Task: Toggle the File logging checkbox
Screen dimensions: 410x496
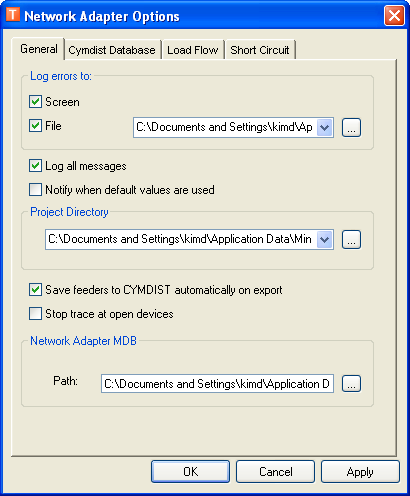Action: [x=35, y=126]
